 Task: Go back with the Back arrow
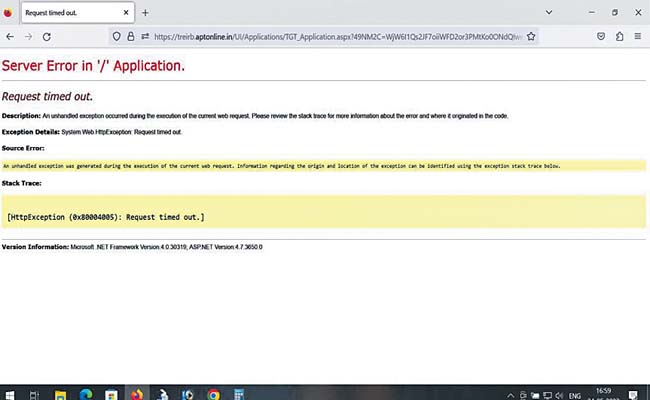coord(10,36)
